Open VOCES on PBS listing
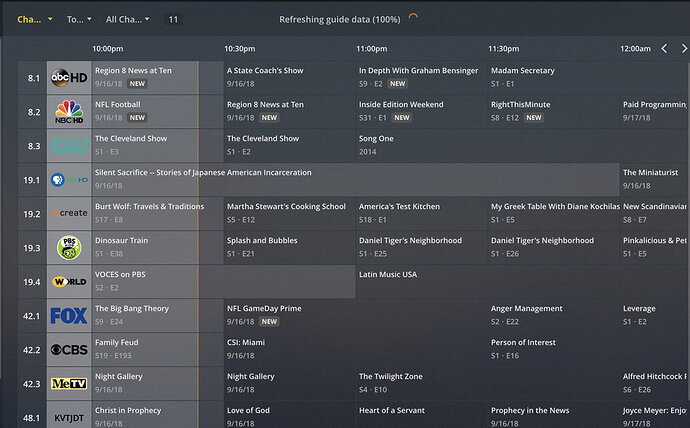Image resolution: width=690 pixels, height=428 pixels. pos(224,282)
